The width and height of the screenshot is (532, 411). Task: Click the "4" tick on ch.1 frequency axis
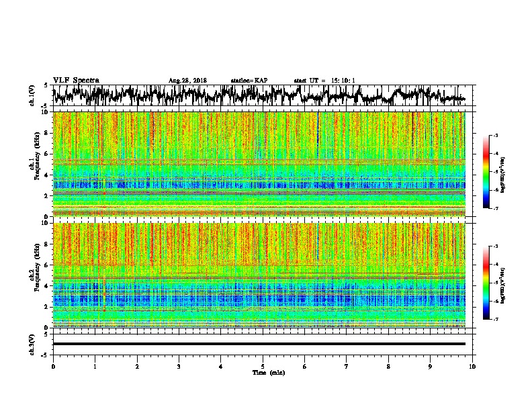point(46,175)
